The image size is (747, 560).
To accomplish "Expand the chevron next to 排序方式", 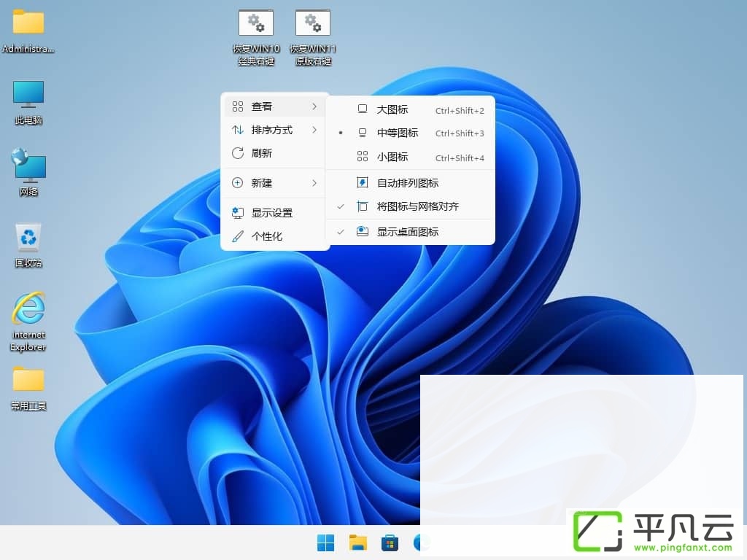I will (314, 130).
